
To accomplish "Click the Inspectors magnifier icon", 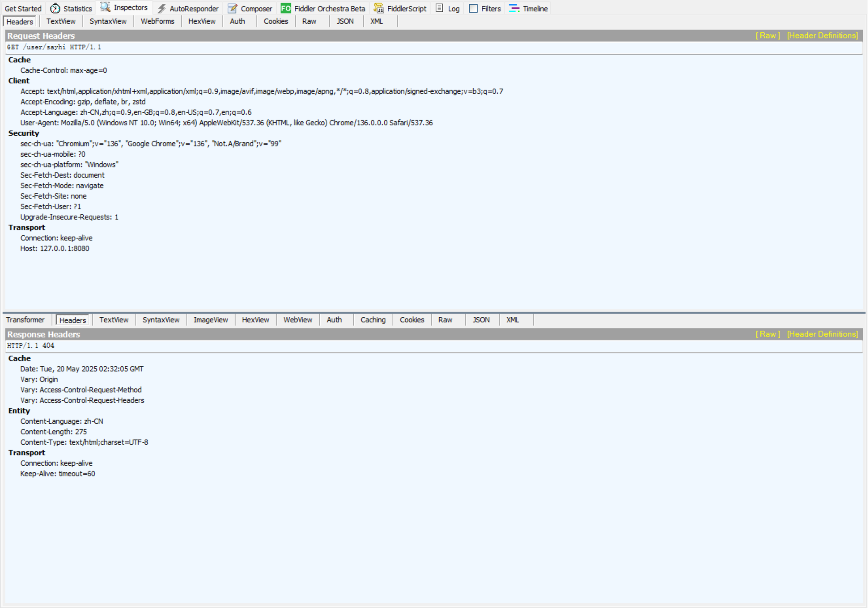I will [x=105, y=7].
